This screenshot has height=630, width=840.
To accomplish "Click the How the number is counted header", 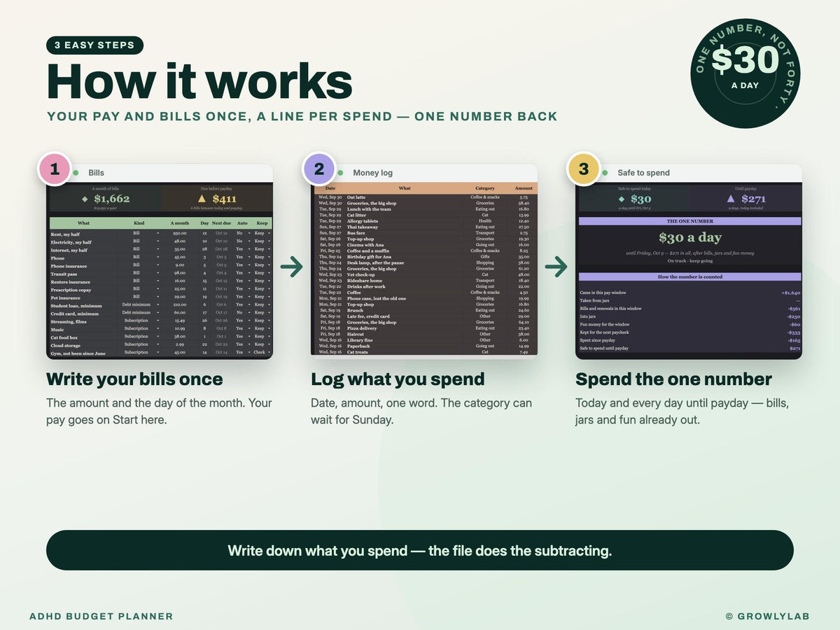I will click(x=690, y=276).
